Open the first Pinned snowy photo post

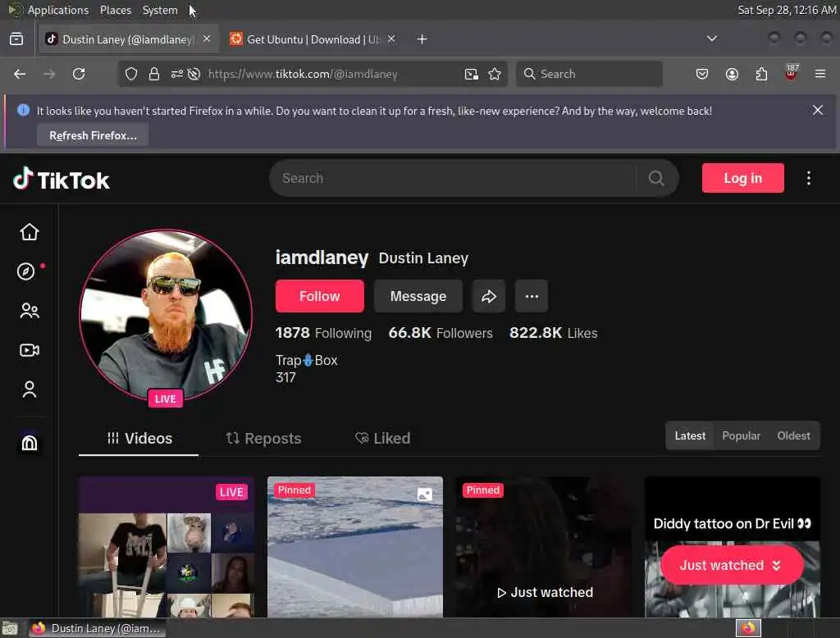pos(355,547)
